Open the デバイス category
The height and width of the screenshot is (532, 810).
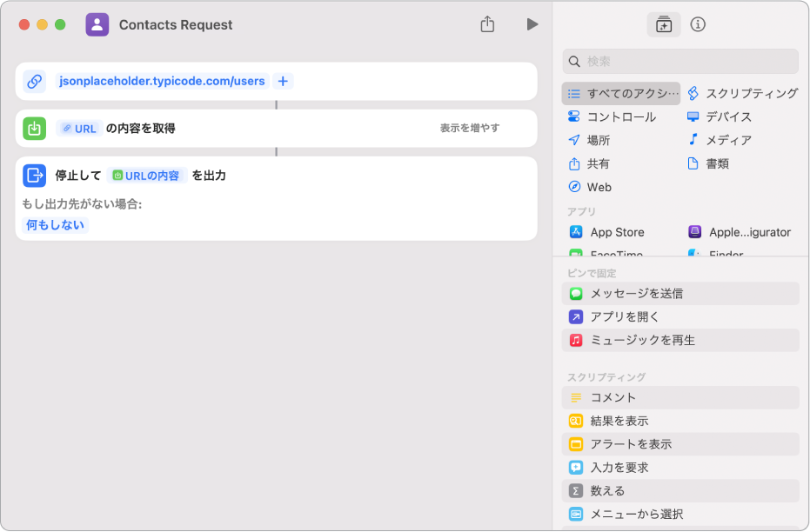pyautogui.click(x=719, y=116)
